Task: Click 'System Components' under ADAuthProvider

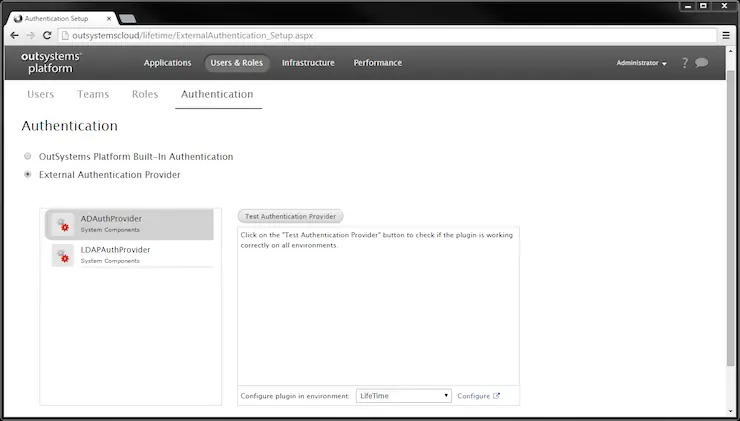Action: [110, 230]
